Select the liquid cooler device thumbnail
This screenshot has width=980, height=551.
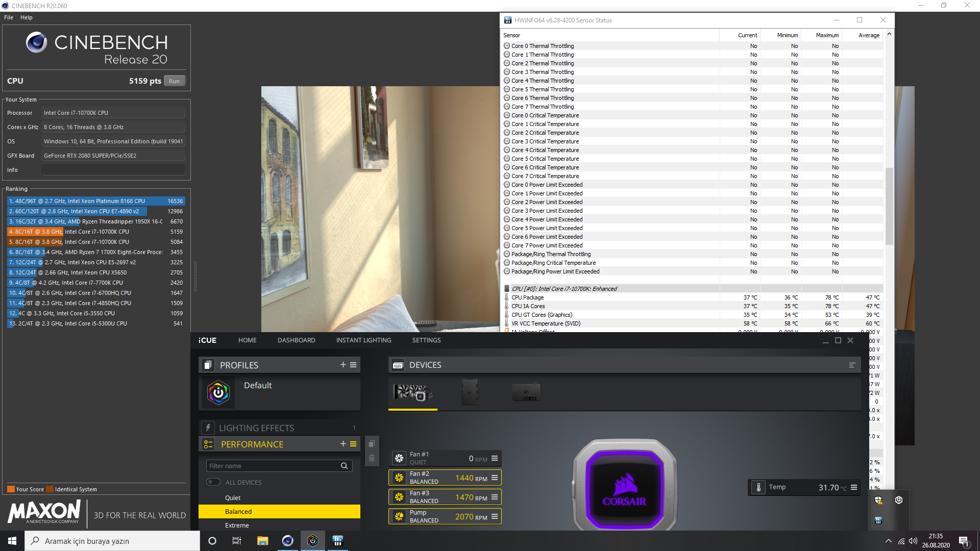[413, 392]
